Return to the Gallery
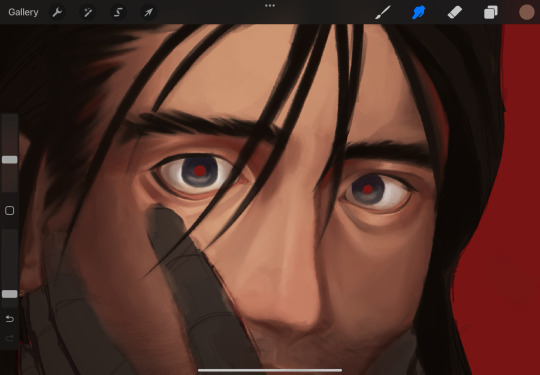 23,12
